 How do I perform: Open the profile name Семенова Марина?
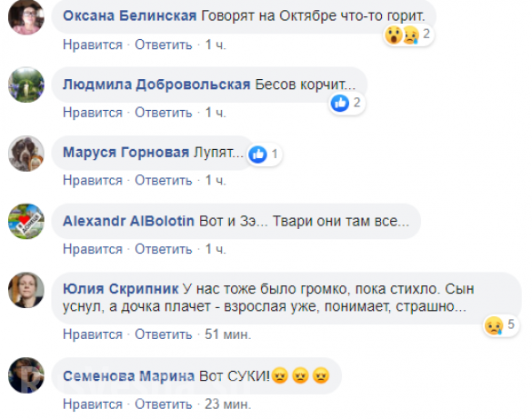[x=129, y=376]
